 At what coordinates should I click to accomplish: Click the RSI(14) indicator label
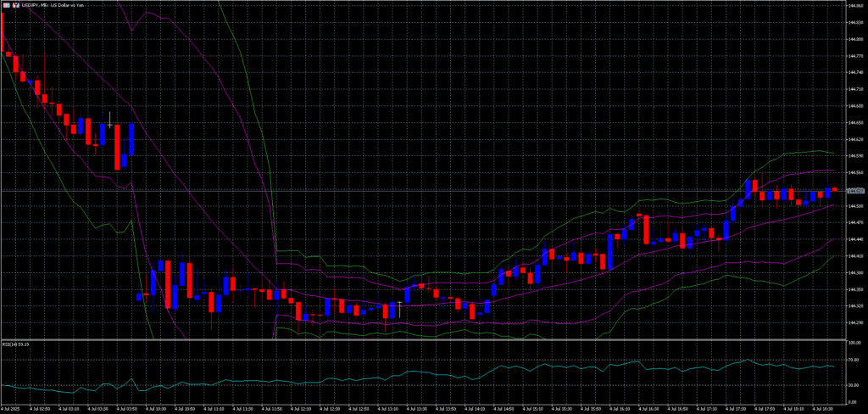click(x=15, y=344)
